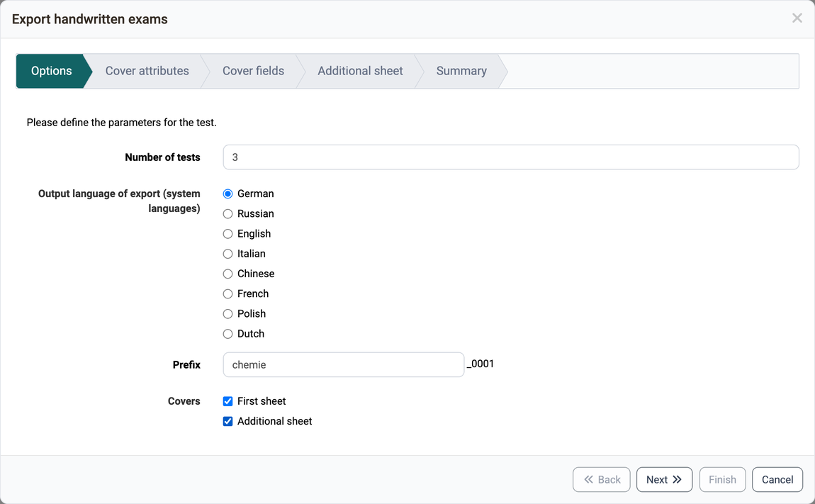Screen dimensions: 815x504
Task: Select German output language
Action: pos(227,194)
